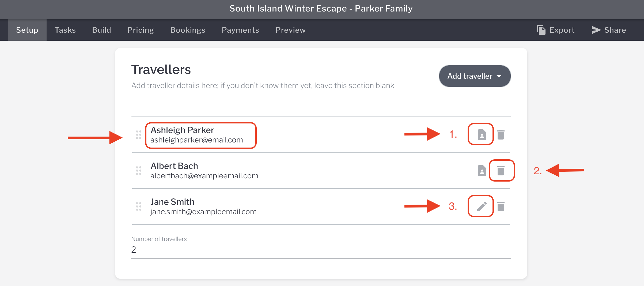Share the itinerary
This screenshot has width=644, height=286.
click(x=608, y=30)
